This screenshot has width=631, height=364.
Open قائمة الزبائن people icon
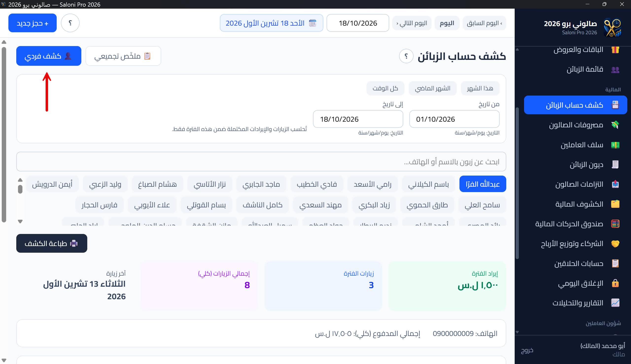pyautogui.click(x=615, y=69)
